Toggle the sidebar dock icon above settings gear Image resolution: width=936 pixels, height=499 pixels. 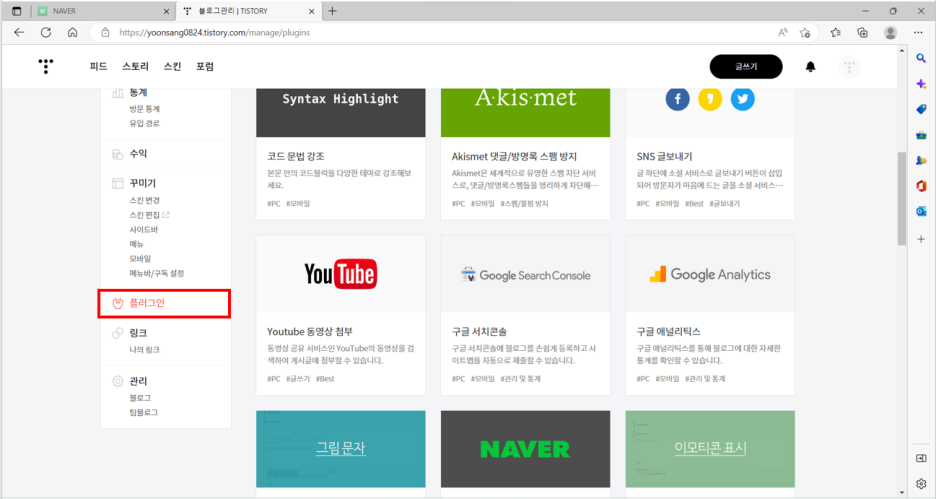921,458
